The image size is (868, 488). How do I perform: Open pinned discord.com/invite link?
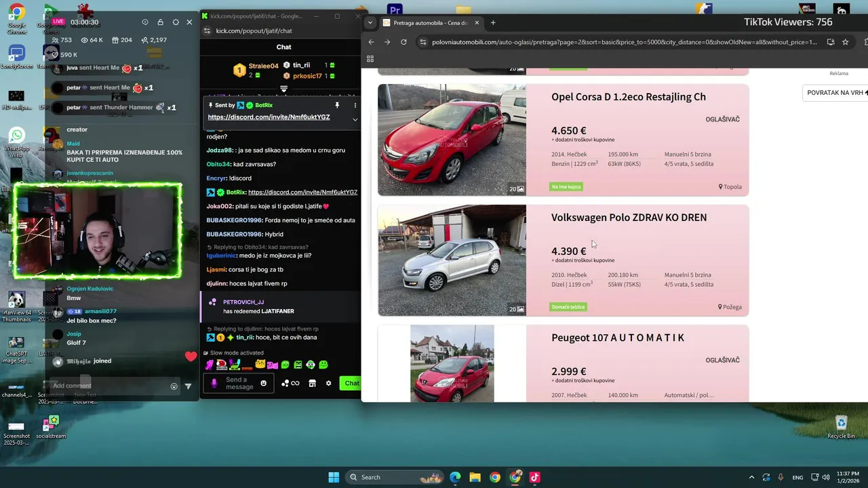[269, 117]
